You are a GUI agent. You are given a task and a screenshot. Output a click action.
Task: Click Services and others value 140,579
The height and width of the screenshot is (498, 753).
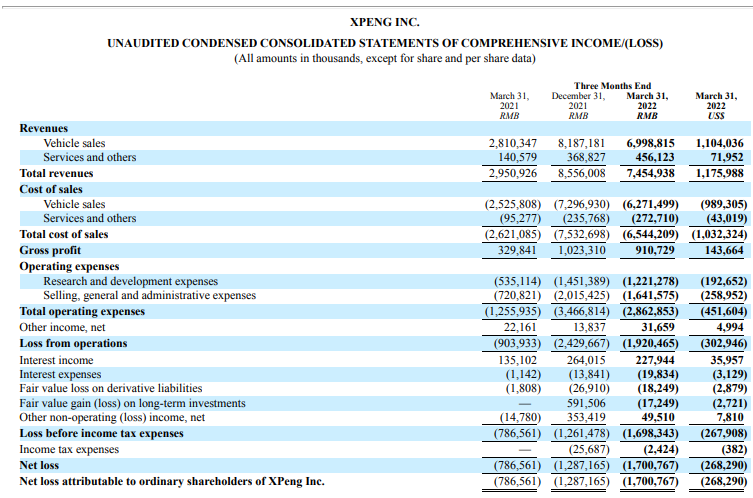click(517, 158)
